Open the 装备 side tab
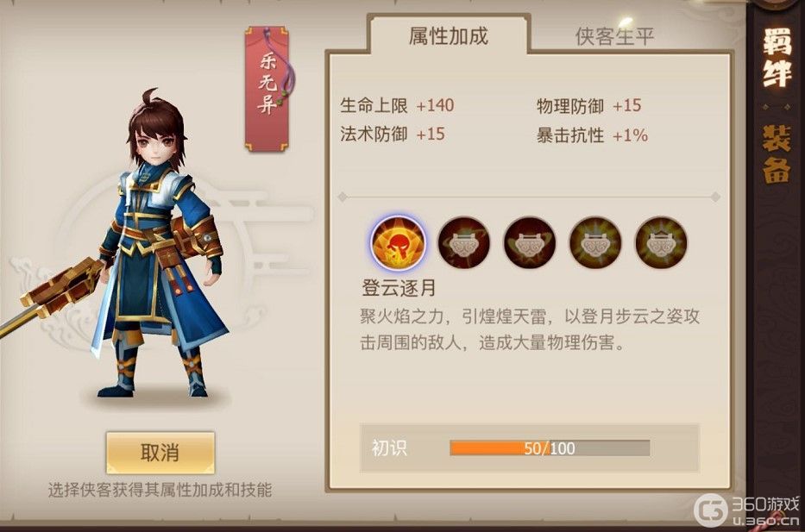This screenshot has height=532, width=805. click(777, 153)
